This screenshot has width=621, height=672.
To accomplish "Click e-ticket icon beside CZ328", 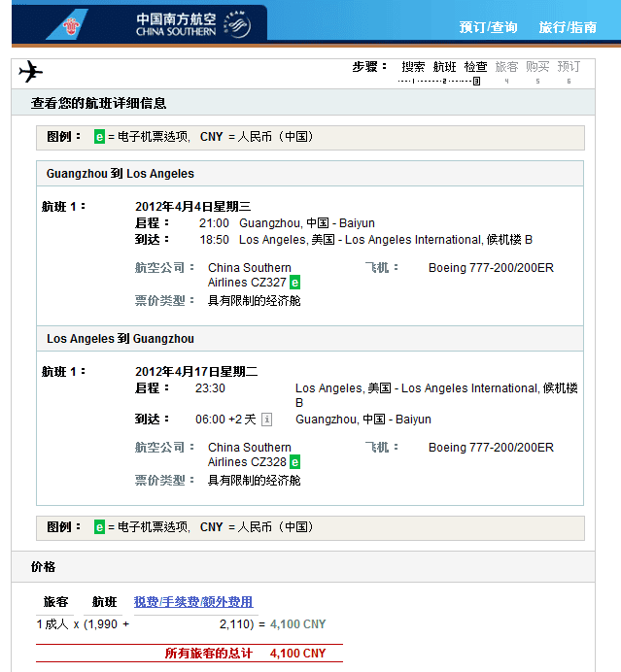I will [x=295, y=462].
